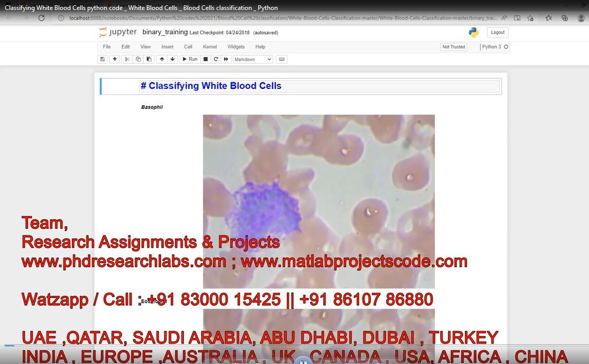Rename notebook via binary_training title
589x364 pixels.
tap(165, 32)
